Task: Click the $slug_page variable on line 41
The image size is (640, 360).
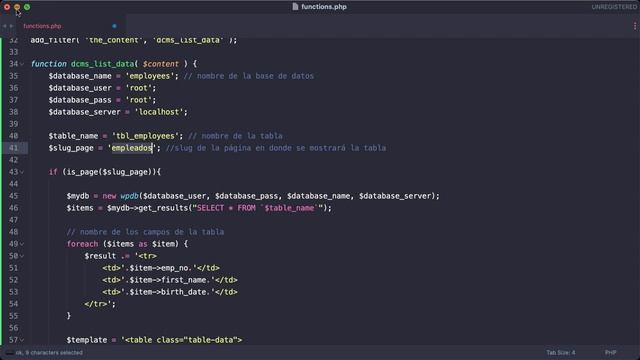Action: pos(71,148)
